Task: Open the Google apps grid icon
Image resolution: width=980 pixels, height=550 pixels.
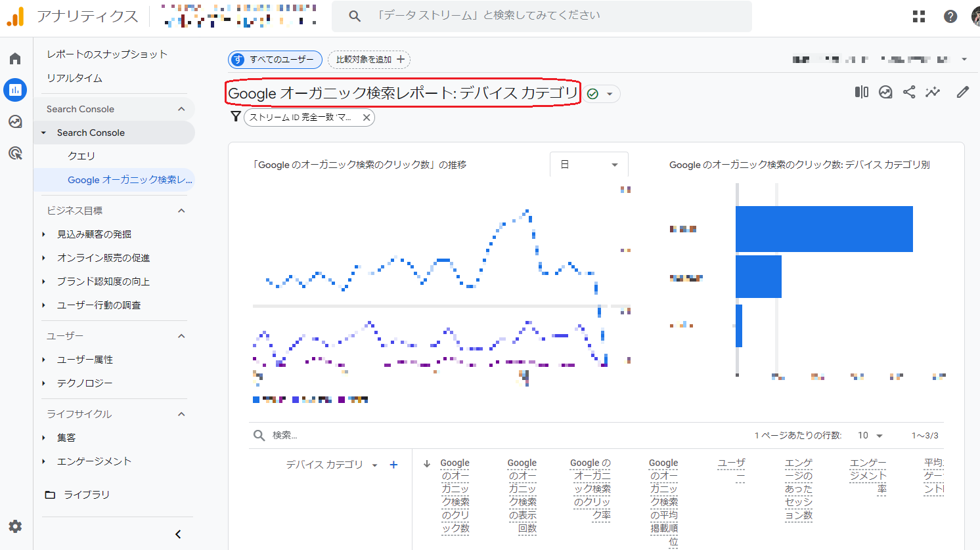Action: (x=918, y=16)
